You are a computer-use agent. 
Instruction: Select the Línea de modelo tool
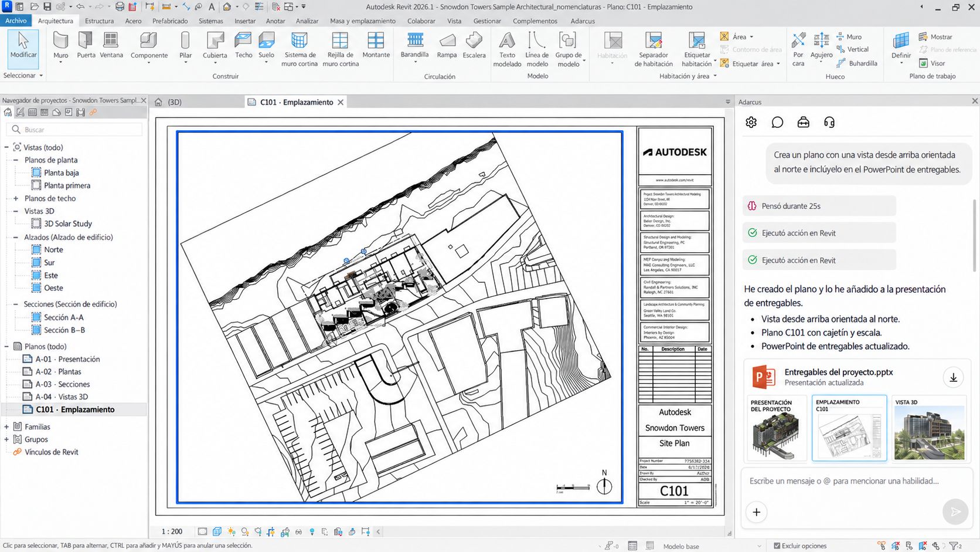click(537, 49)
